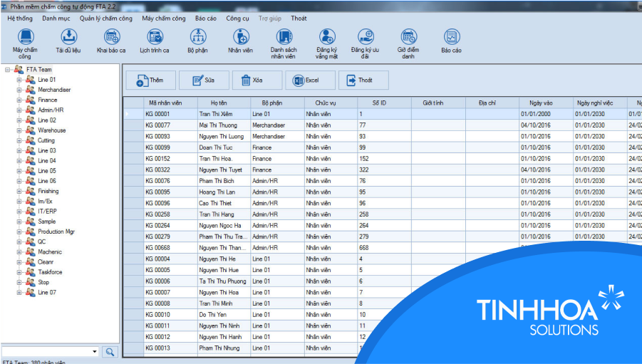Screen dimensions: 642x364
Task: Select Machenic in the tree
Action: click(50, 252)
